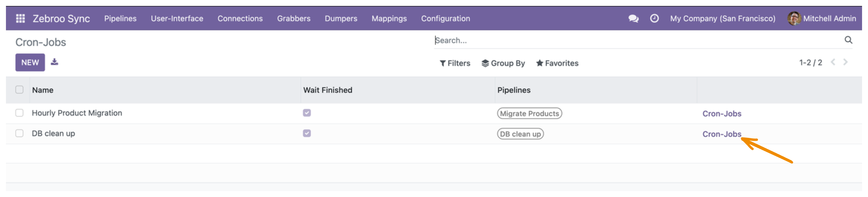Open the Connections menu
Viewport: 868px width, 197px height.
(240, 19)
